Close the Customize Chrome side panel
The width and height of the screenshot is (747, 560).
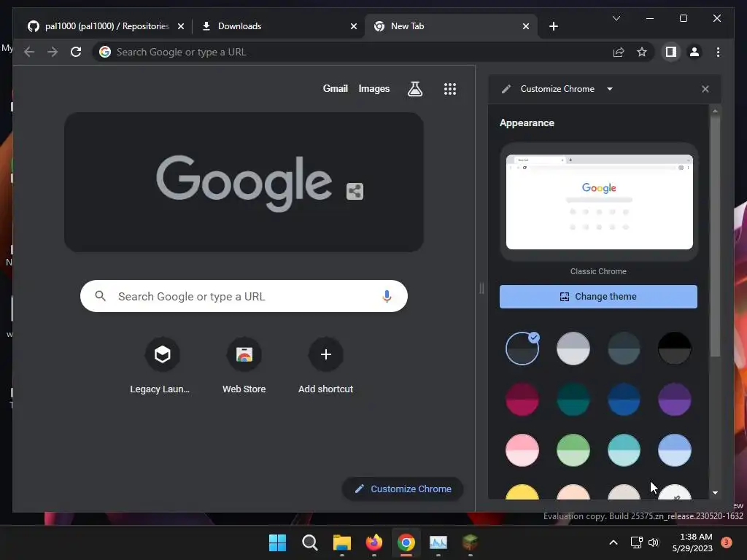[705, 89]
